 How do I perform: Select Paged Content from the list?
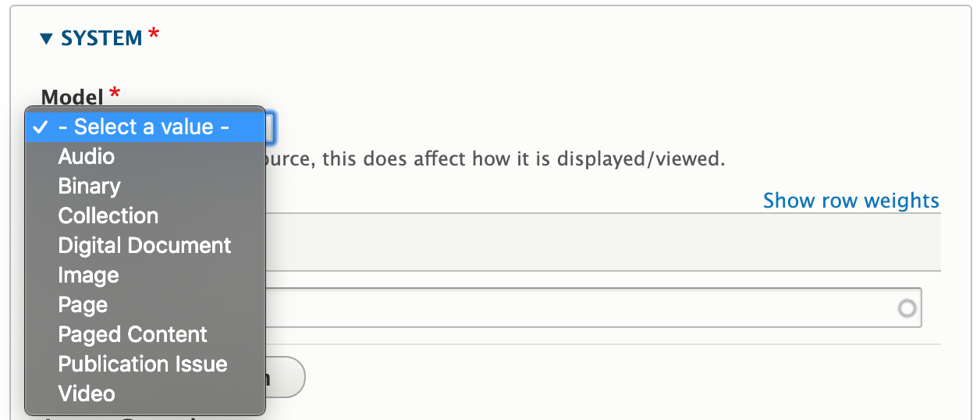pos(133,334)
